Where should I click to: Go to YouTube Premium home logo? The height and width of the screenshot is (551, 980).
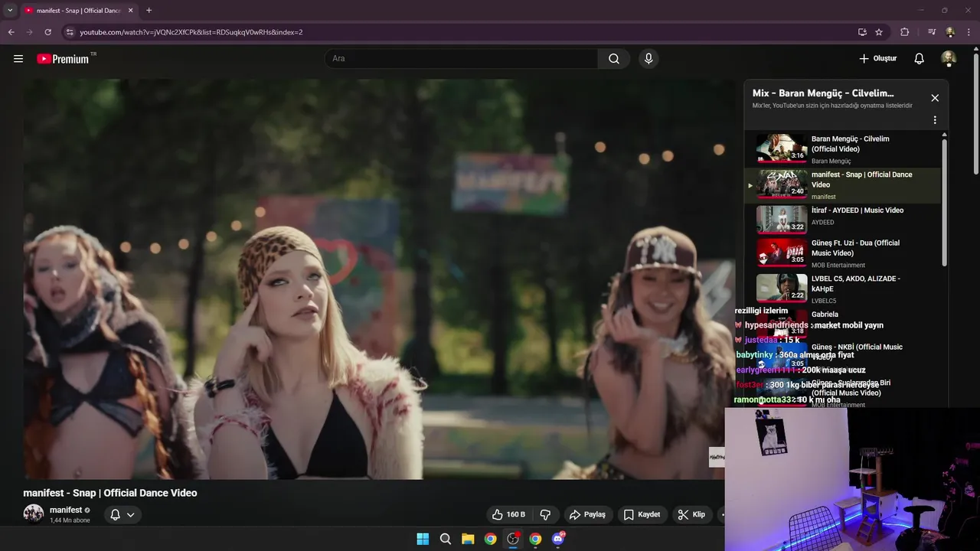tap(63, 59)
